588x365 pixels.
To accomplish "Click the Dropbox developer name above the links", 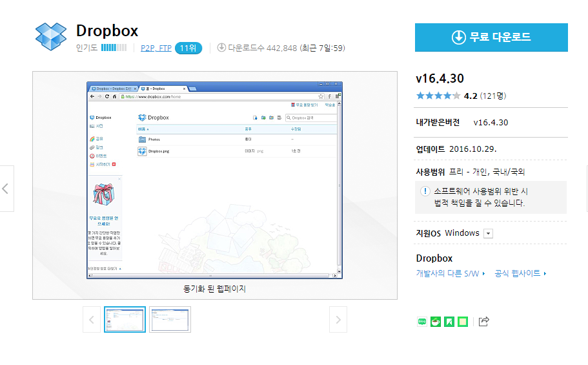I will (x=434, y=258).
